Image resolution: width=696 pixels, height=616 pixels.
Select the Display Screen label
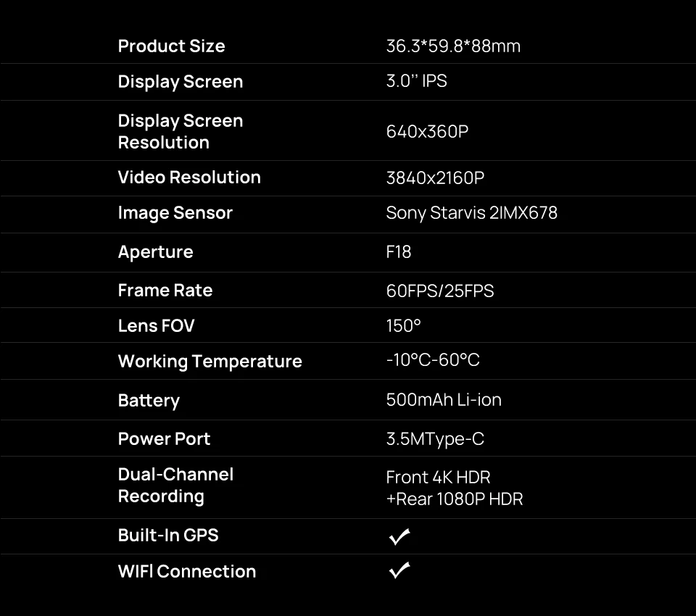tap(181, 82)
